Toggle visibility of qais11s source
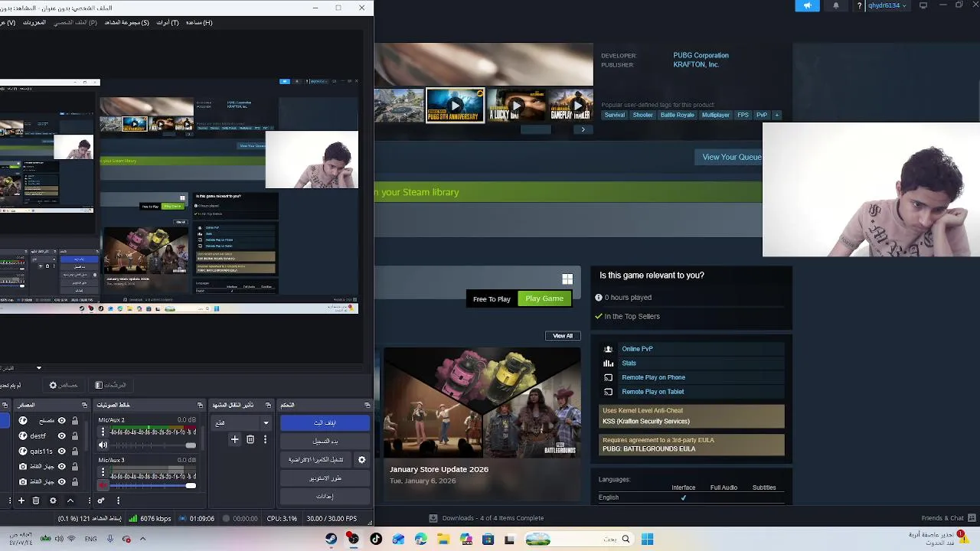 coord(61,451)
